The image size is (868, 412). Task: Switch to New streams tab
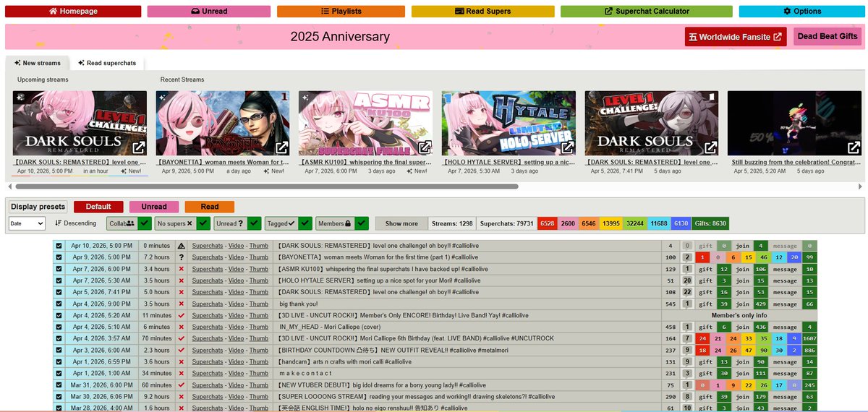click(x=38, y=63)
